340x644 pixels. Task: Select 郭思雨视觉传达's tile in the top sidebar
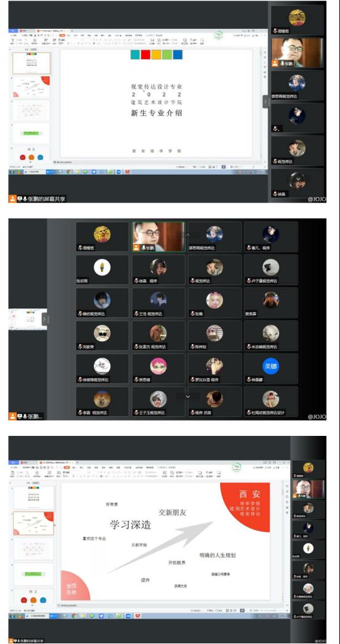tap(297, 85)
